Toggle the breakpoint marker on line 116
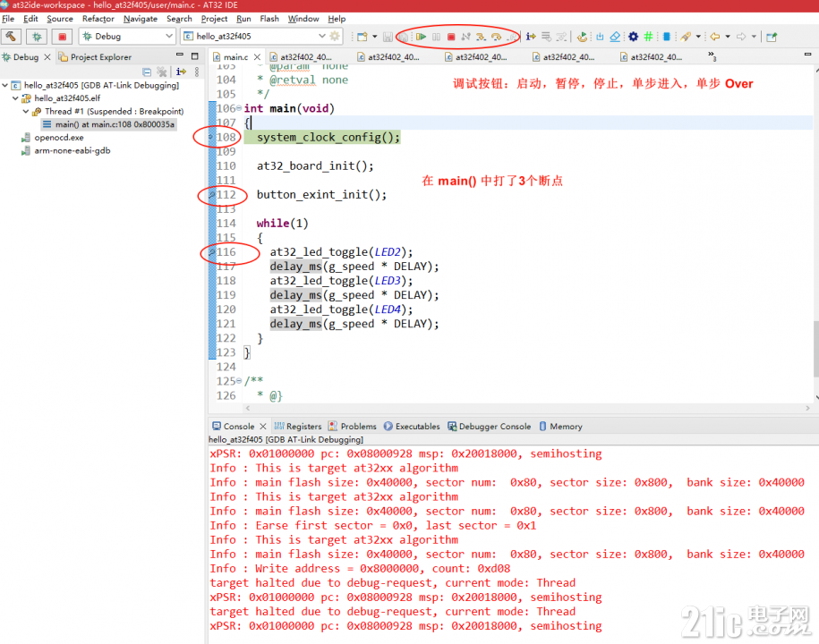 click(211, 252)
